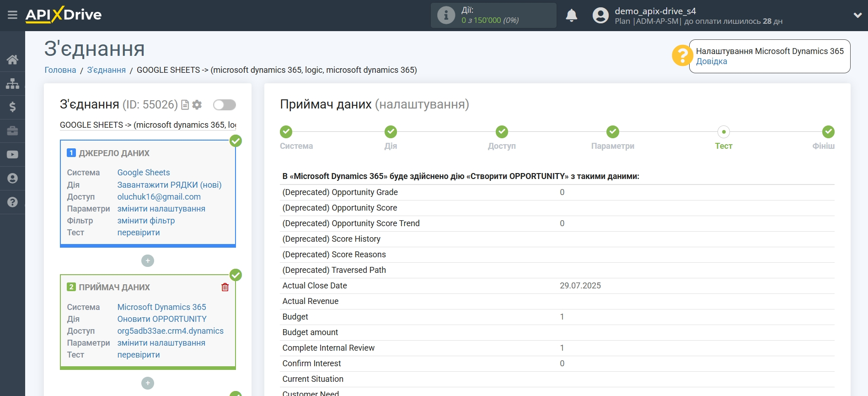Image resolution: width=868 pixels, height=396 pixels.
Task: Toggle the connection on/off switch
Action: pyautogui.click(x=225, y=105)
